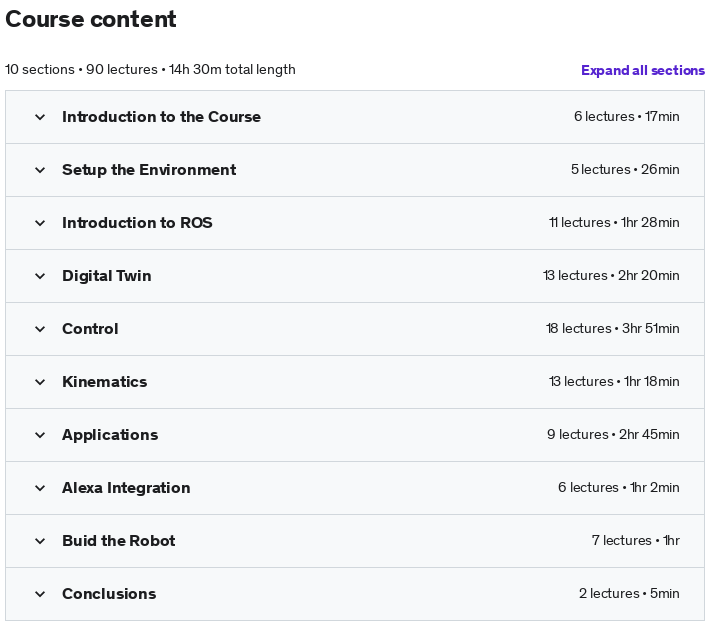Click the '9 lectures • 2hr 45min' text
This screenshot has height=621, width=705.
tap(613, 435)
